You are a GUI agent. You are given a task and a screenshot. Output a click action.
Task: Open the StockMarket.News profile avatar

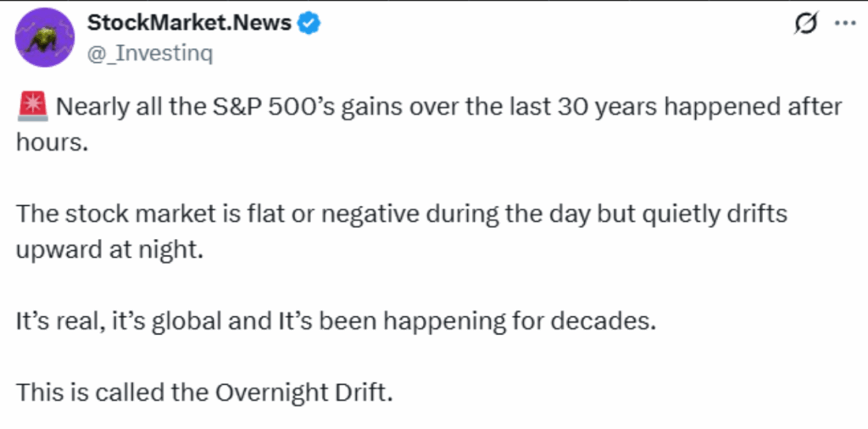(44, 37)
